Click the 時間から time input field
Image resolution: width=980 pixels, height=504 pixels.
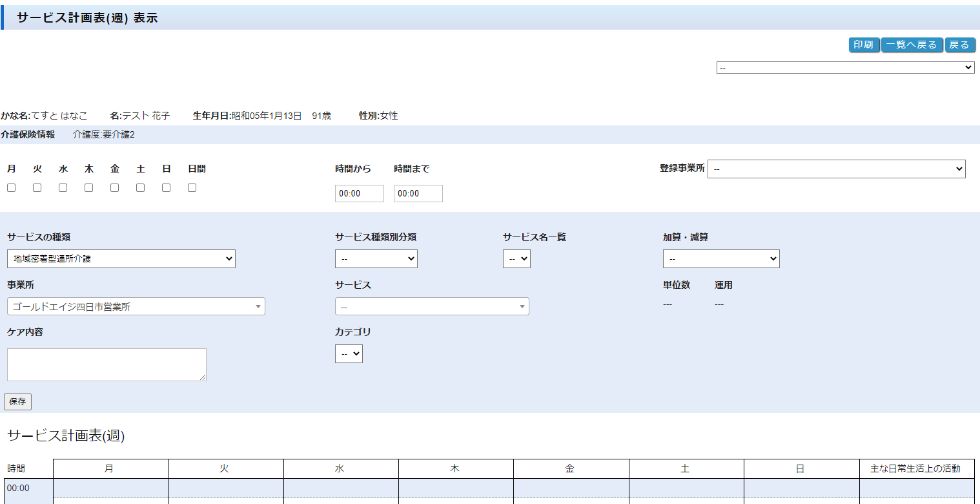coord(359,194)
